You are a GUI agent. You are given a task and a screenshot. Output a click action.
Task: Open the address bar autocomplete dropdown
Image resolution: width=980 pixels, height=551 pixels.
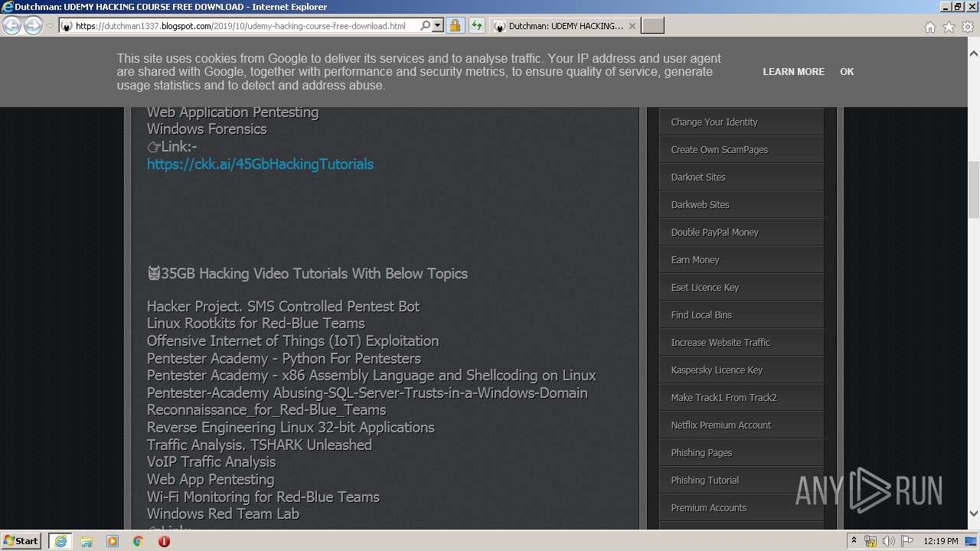[438, 26]
